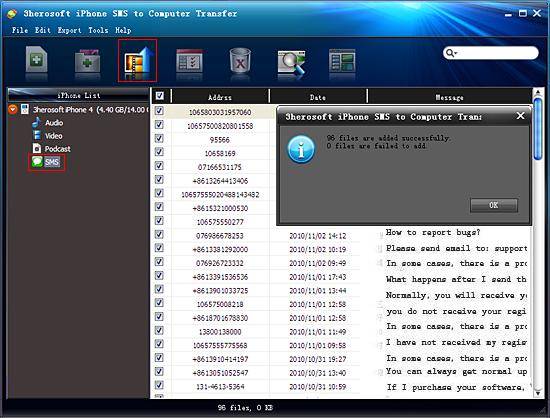550x418 pixels.
Task: Click message 'How to report bugs?'
Action: coord(433,232)
